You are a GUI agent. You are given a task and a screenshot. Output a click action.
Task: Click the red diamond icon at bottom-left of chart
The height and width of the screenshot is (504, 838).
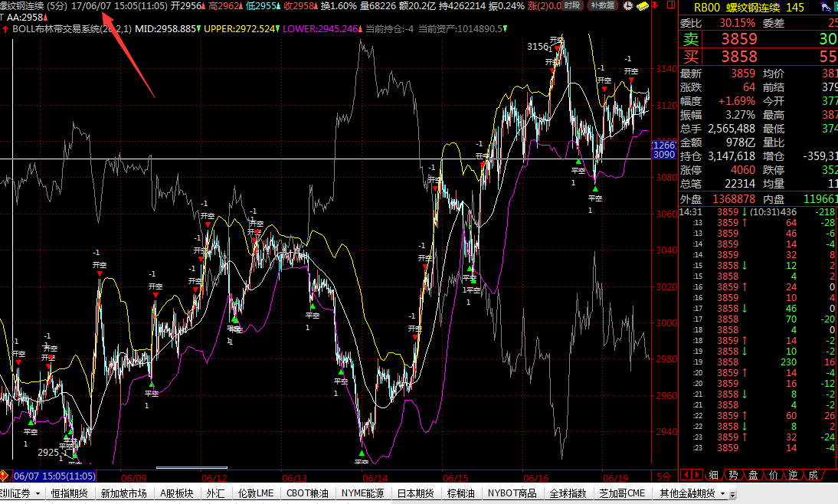4,476
